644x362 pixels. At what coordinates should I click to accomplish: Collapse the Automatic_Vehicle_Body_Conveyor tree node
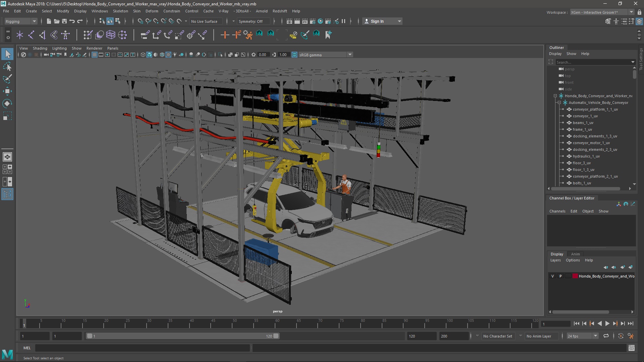point(559,103)
